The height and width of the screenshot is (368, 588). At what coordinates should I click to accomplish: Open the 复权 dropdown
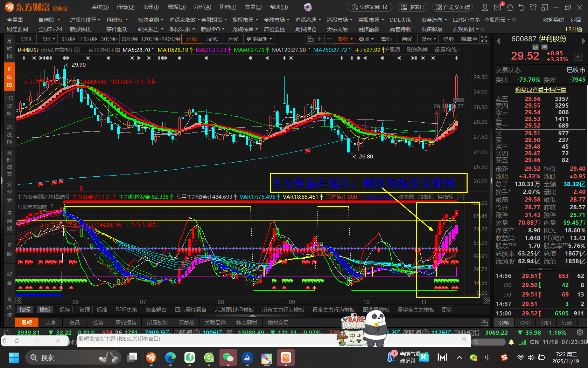(x=345, y=39)
